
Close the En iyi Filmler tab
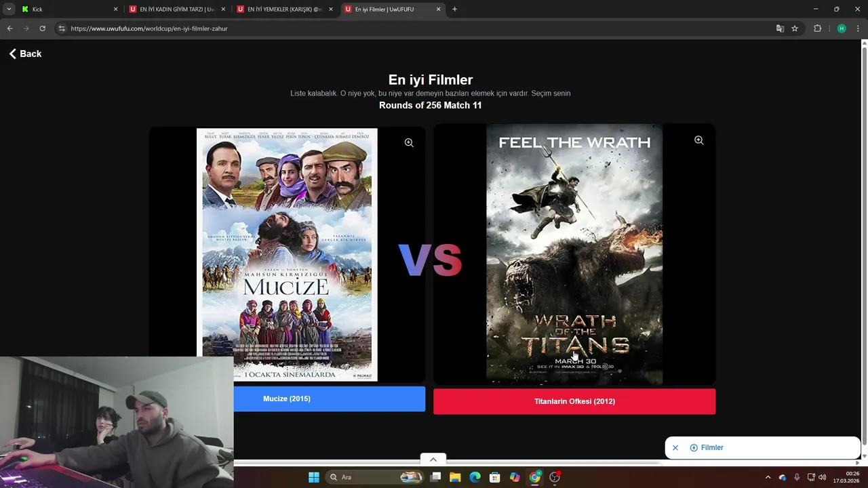pos(438,9)
